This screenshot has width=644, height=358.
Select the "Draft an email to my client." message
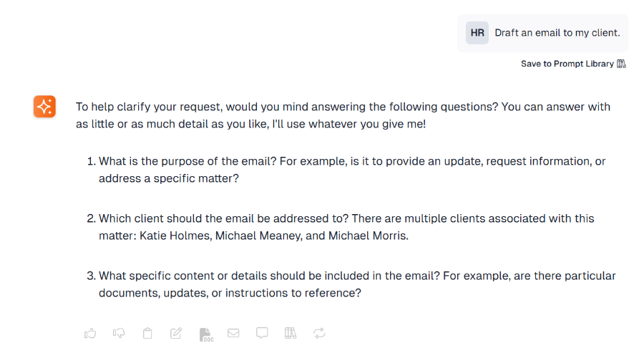557,33
